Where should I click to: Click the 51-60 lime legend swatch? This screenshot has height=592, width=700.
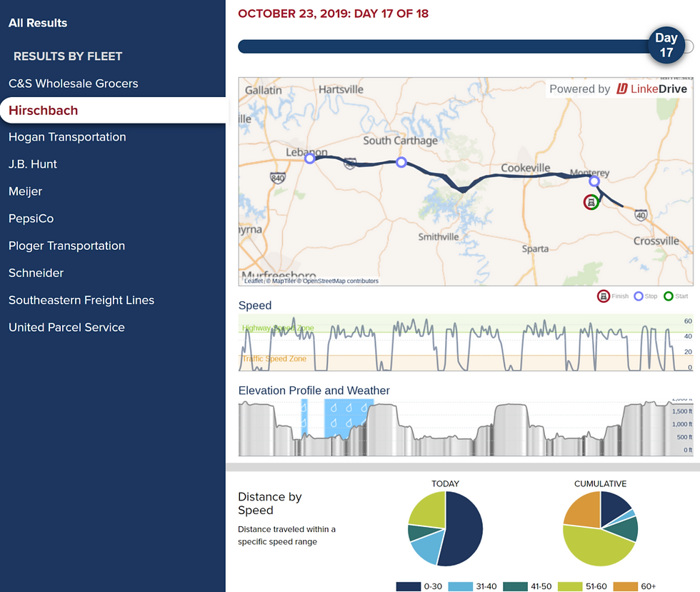point(570,586)
